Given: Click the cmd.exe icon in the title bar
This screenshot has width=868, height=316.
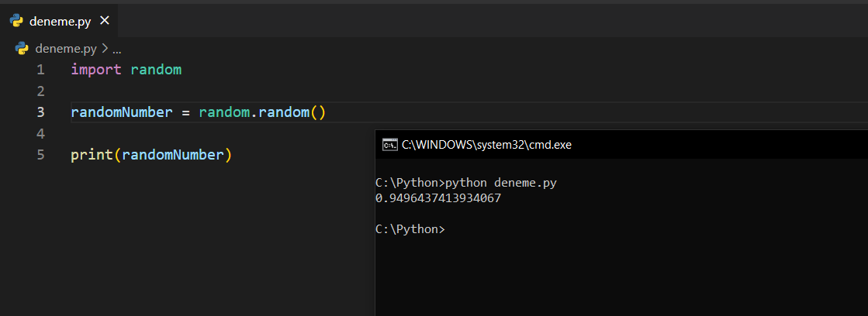Looking at the screenshot, I should click(390, 145).
